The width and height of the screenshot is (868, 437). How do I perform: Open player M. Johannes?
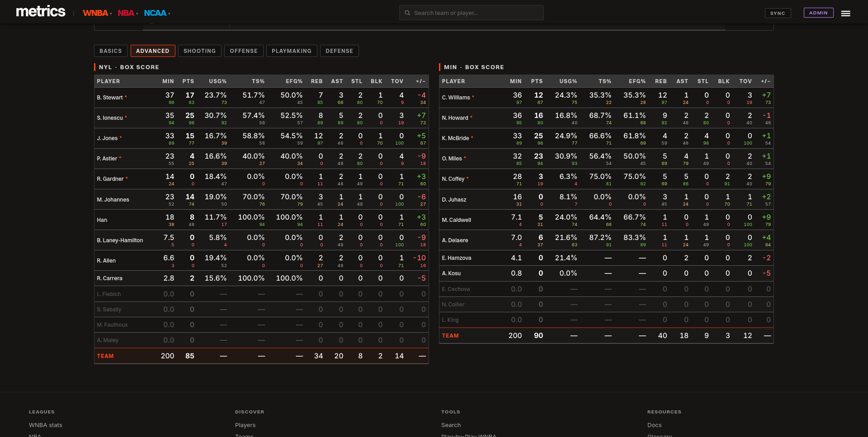113,200
